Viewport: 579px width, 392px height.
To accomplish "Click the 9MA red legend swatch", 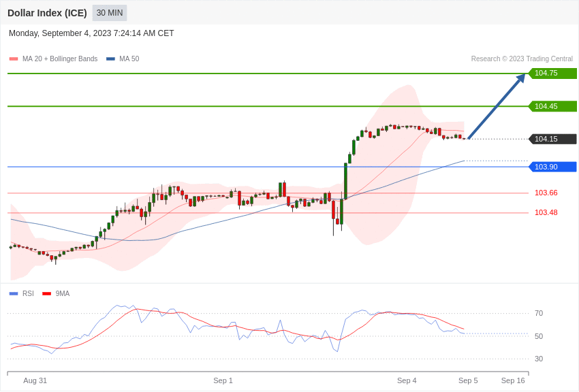I will [47, 294].
